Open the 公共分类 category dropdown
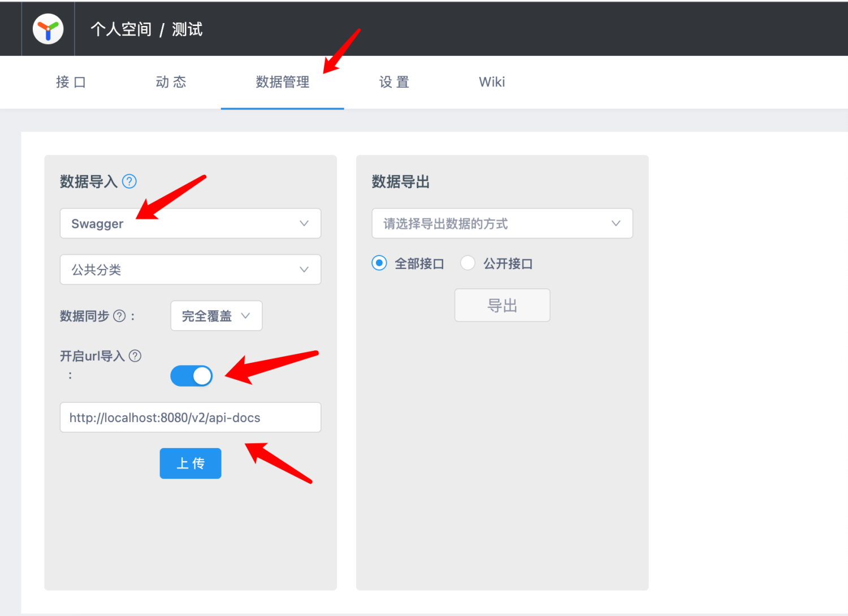The image size is (848, 616). click(x=181, y=270)
